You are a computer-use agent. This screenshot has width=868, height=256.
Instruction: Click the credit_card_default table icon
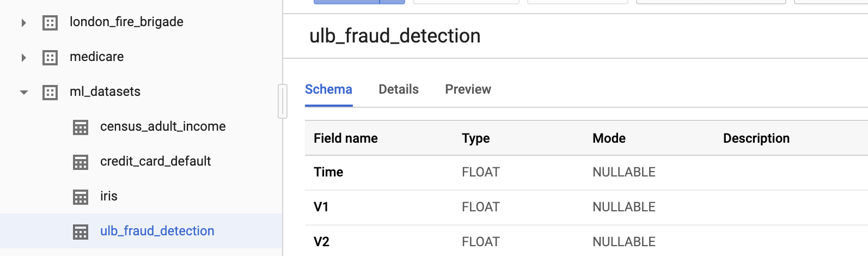(x=81, y=162)
